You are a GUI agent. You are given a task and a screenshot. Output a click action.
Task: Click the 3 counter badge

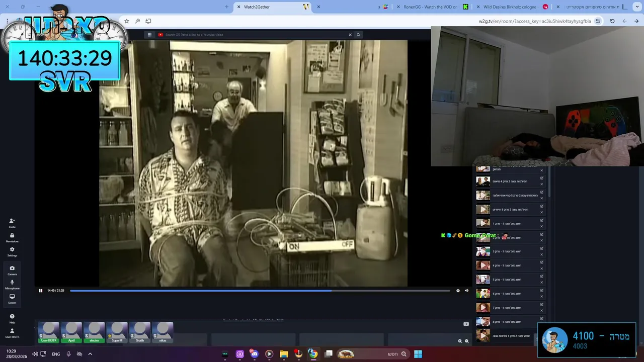point(466,324)
